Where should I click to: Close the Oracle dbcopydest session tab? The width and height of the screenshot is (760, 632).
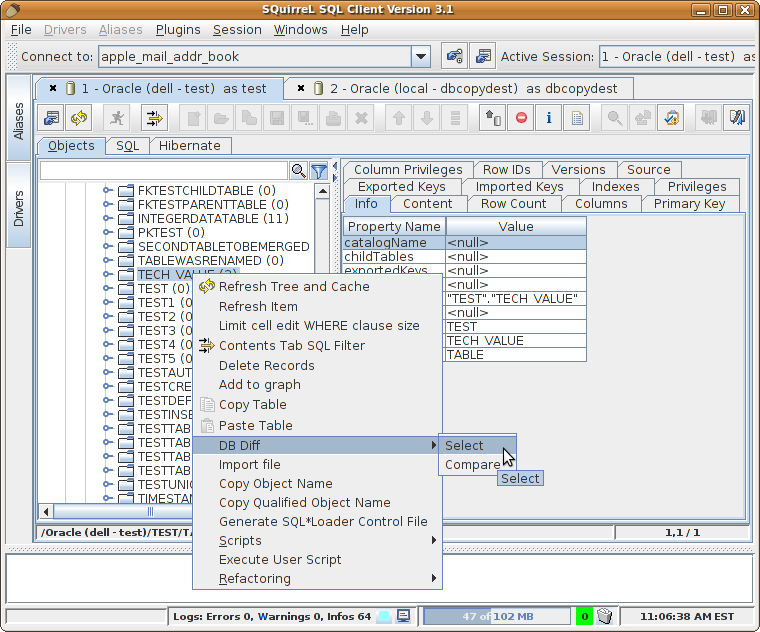(x=301, y=88)
